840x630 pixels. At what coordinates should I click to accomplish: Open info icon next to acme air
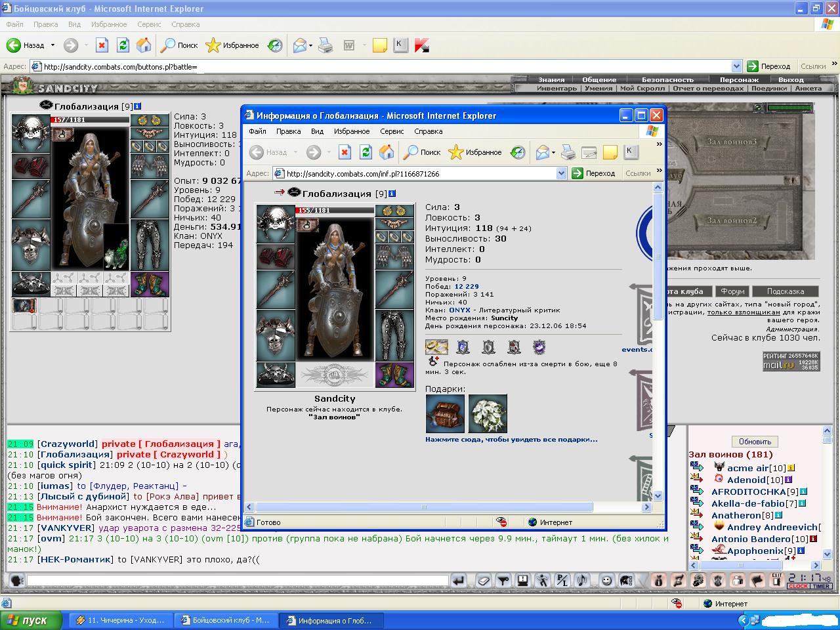tap(791, 468)
